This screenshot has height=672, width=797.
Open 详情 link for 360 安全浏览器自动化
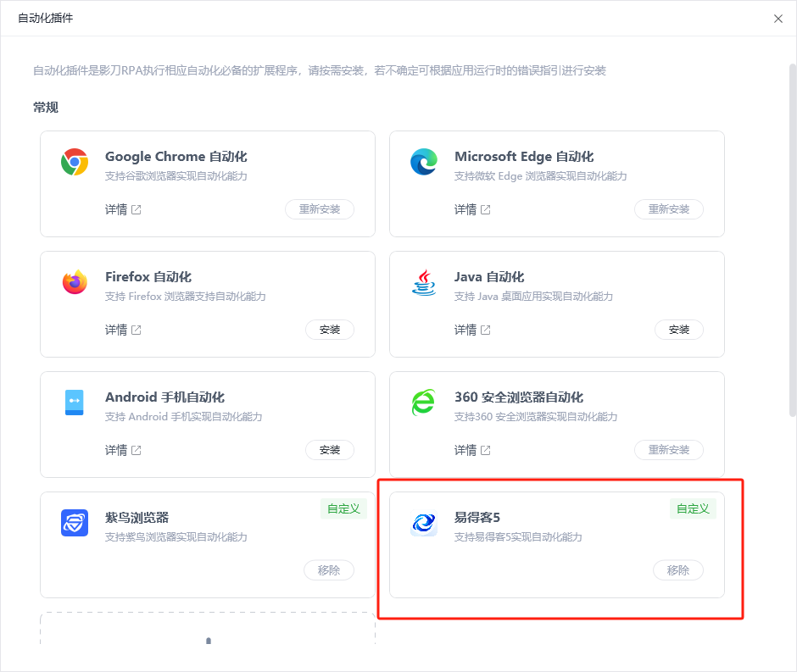pos(465,451)
